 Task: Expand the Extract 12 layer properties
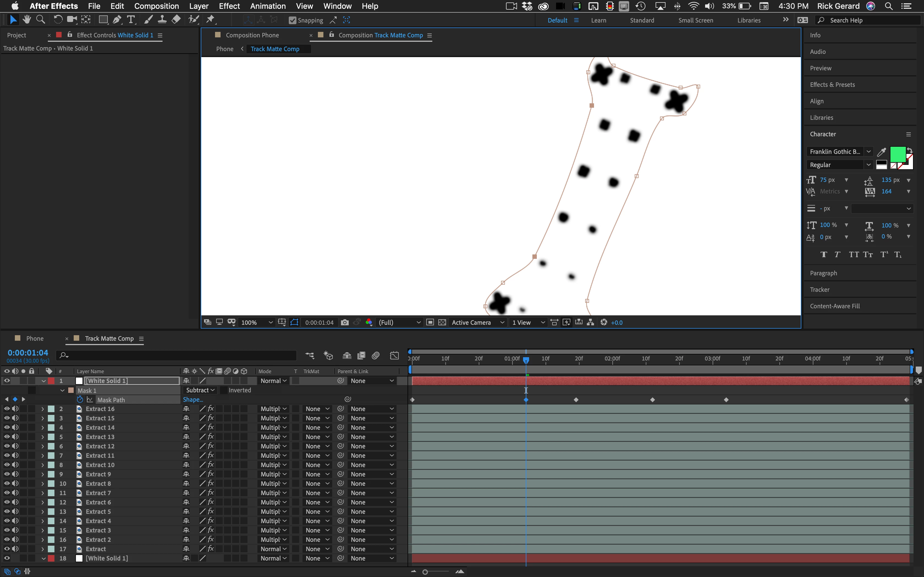coord(42,446)
